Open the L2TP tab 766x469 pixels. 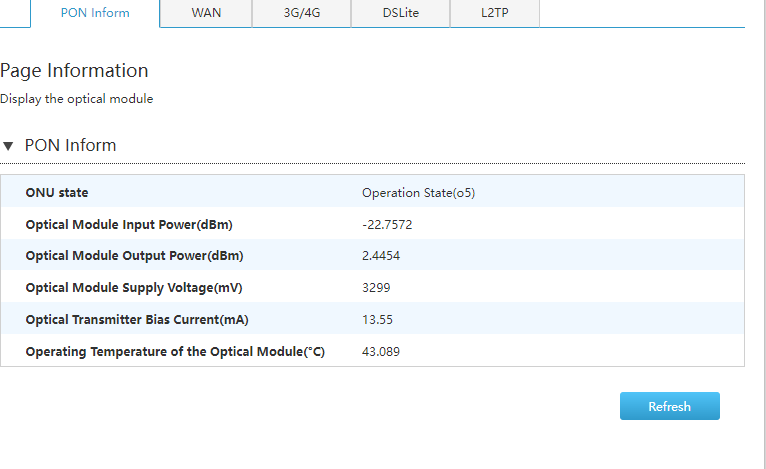pos(494,13)
